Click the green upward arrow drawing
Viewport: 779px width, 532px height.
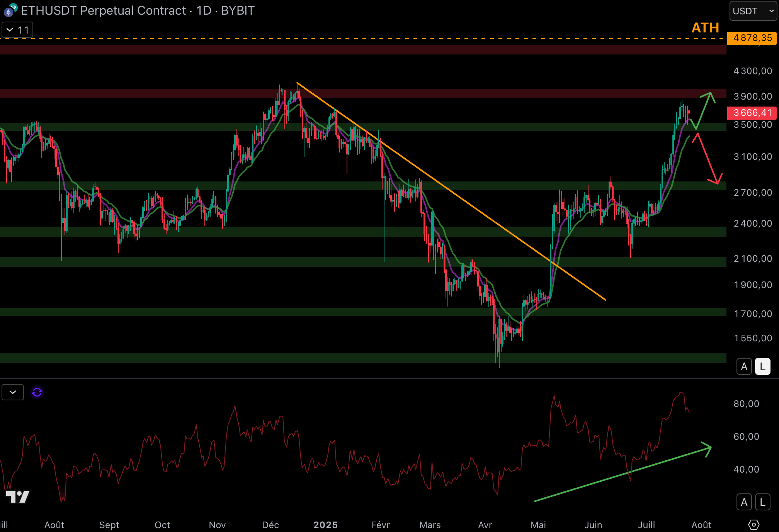coord(704,110)
